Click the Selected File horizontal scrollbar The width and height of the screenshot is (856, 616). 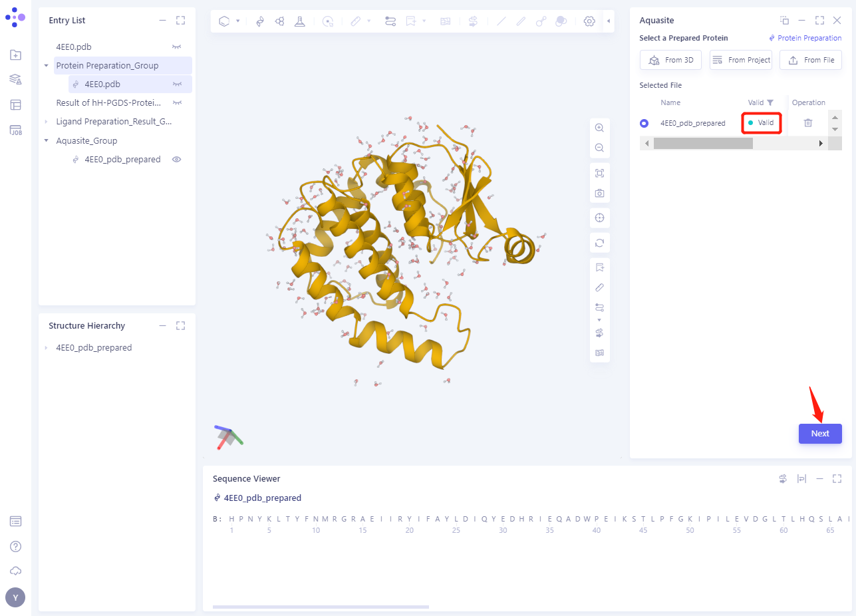(x=702, y=143)
